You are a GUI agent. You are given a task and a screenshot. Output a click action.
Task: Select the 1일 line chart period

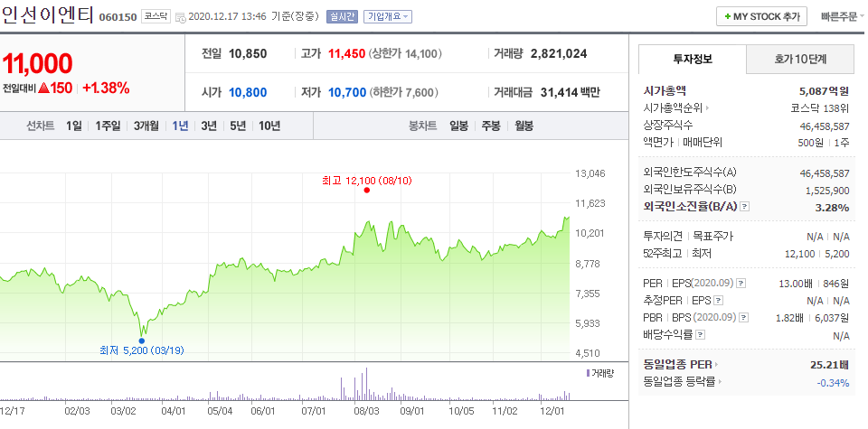click(73, 126)
